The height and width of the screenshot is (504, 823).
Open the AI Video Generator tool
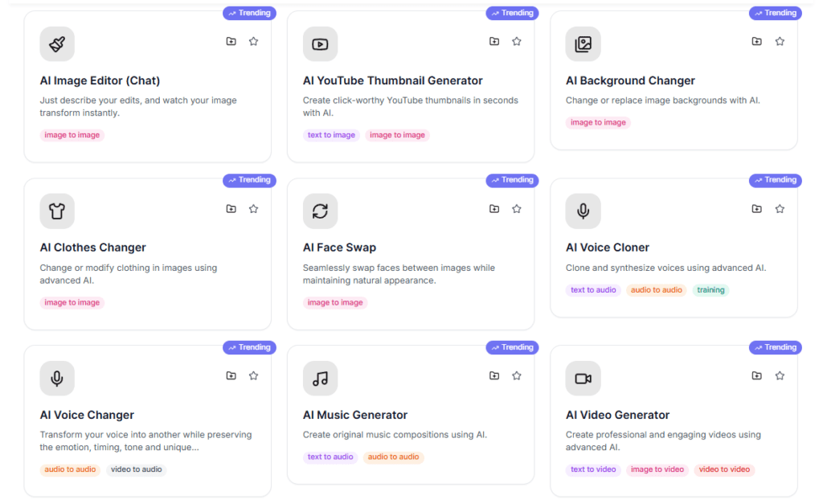tap(616, 415)
